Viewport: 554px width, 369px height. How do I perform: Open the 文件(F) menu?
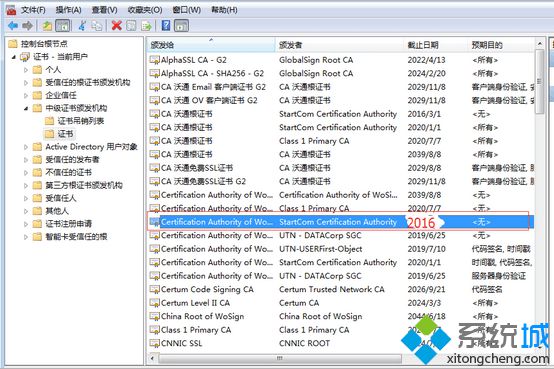33,10
